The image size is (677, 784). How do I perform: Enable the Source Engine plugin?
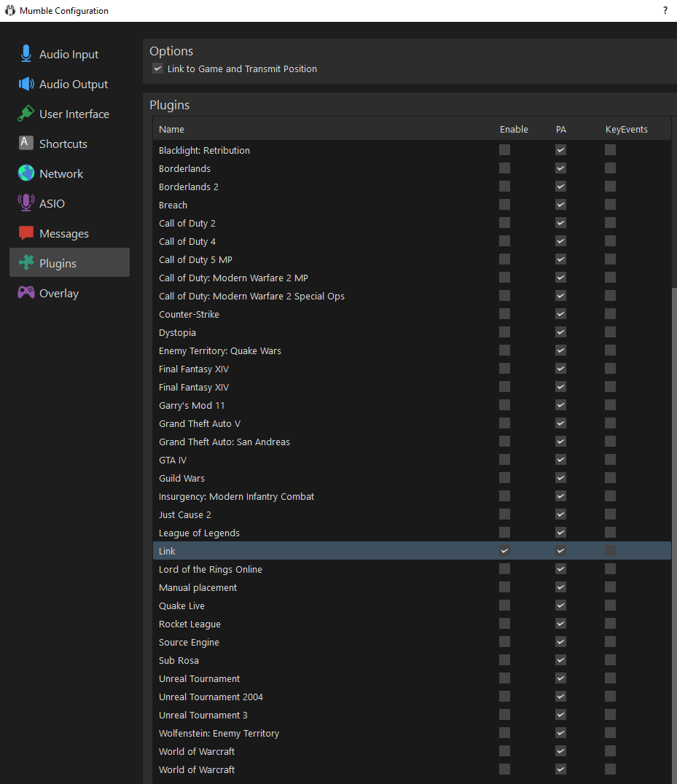504,641
